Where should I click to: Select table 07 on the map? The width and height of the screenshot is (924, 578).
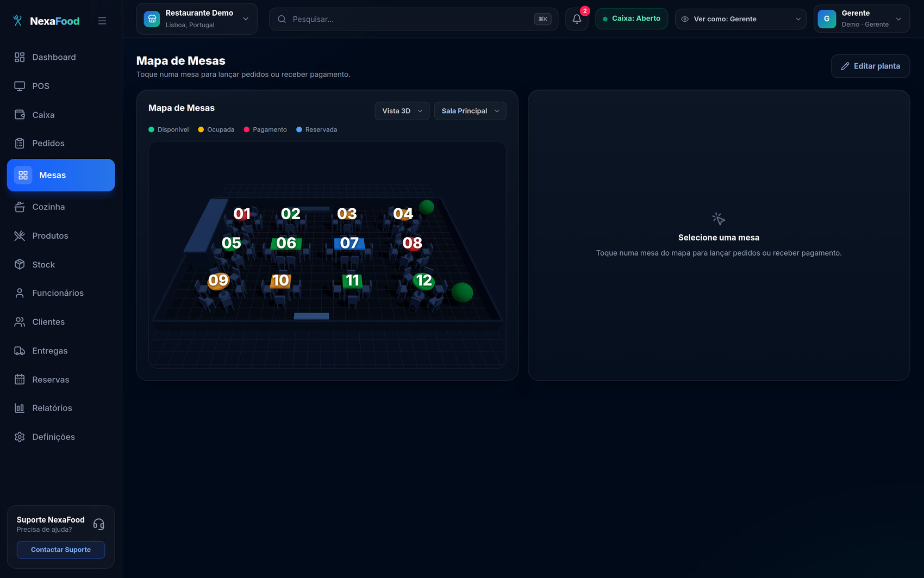(349, 243)
